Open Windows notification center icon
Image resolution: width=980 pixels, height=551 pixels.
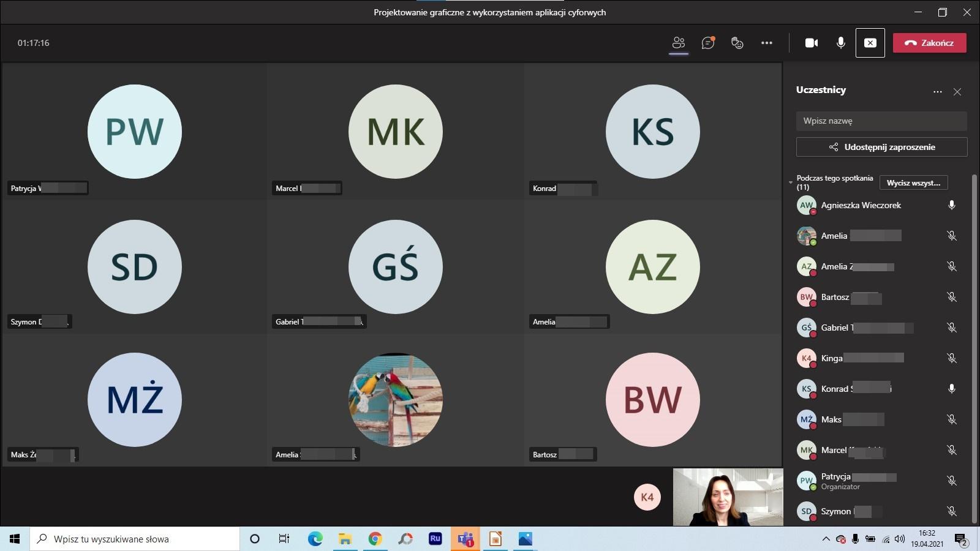[961, 539]
